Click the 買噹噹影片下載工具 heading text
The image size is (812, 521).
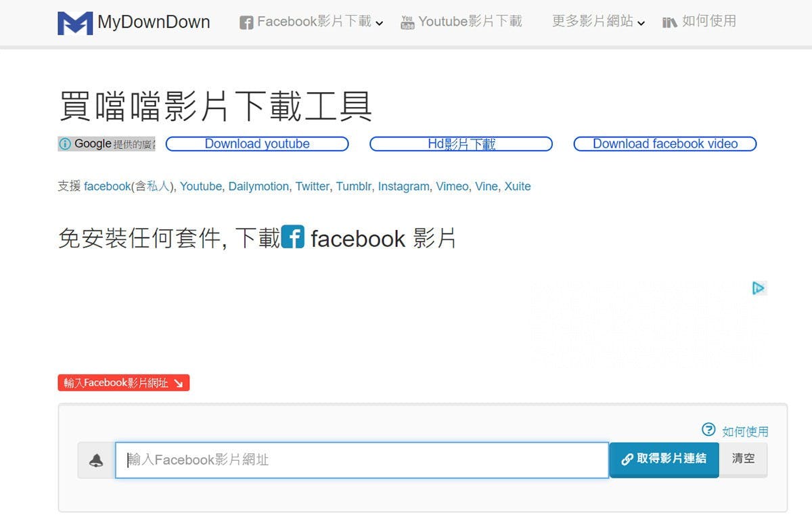pyautogui.click(x=215, y=106)
